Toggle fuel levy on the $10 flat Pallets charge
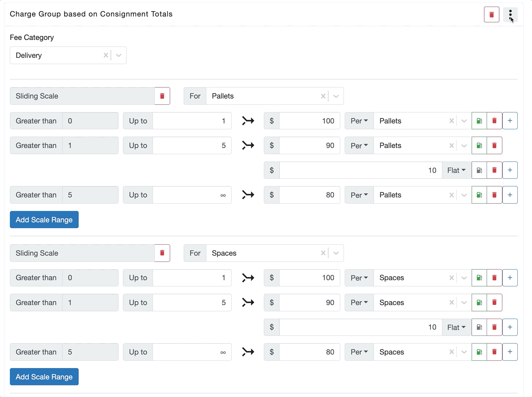This screenshot has height=397, width=532. (x=479, y=170)
